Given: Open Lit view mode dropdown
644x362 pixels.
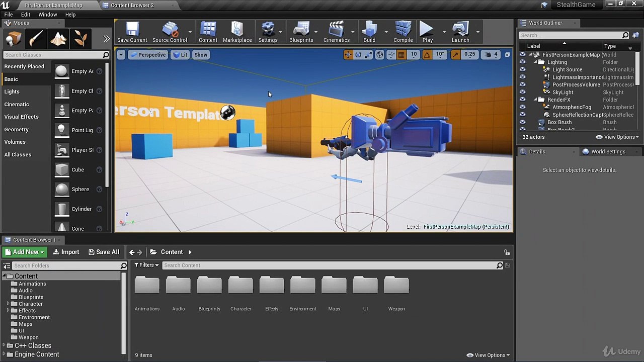Looking at the screenshot, I should (x=180, y=55).
